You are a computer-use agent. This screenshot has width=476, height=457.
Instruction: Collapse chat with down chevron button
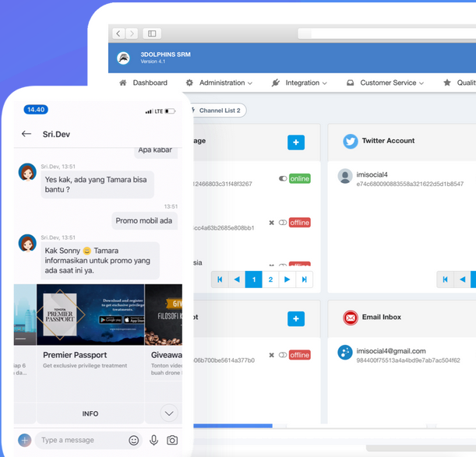pos(169,413)
